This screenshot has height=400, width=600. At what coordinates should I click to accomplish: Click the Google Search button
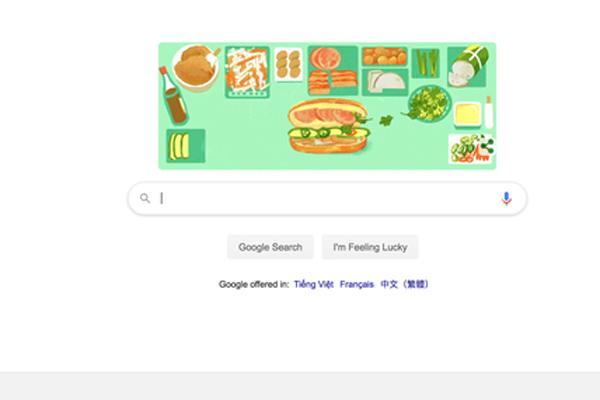[x=271, y=247]
